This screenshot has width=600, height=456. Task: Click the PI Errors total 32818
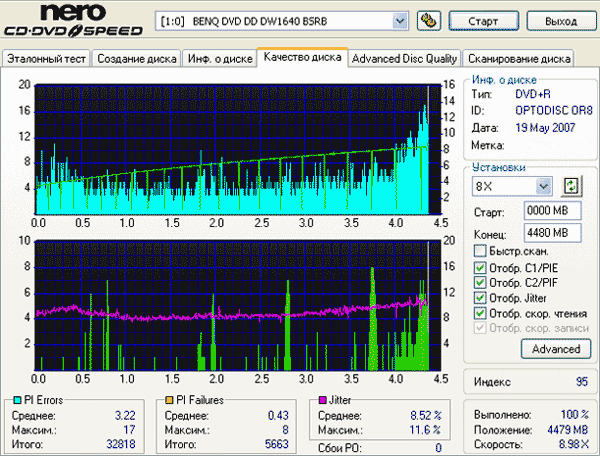pyautogui.click(x=121, y=444)
